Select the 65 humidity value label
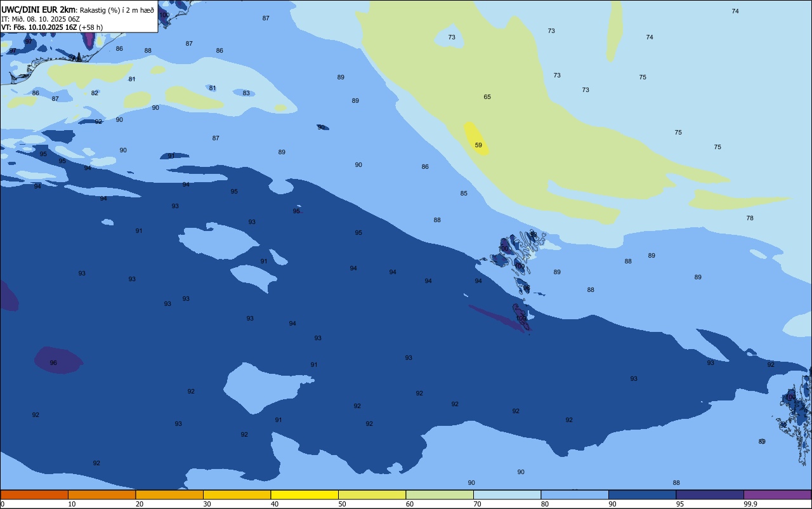 pyautogui.click(x=487, y=97)
